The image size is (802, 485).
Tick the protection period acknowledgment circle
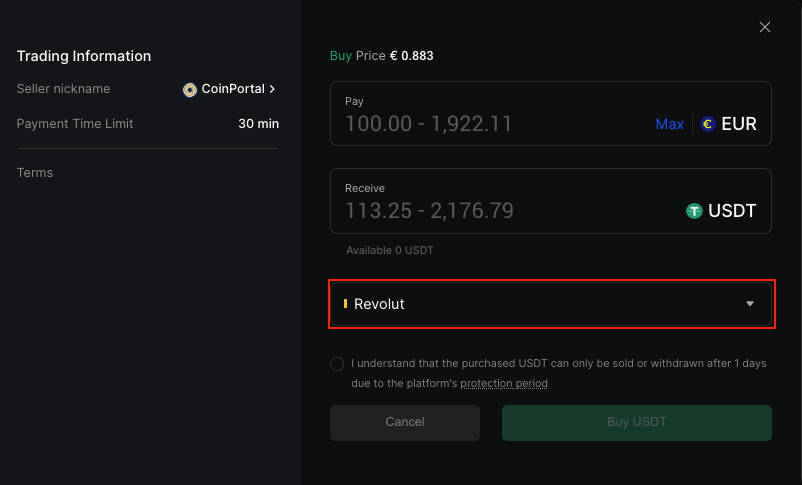point(337,364)
